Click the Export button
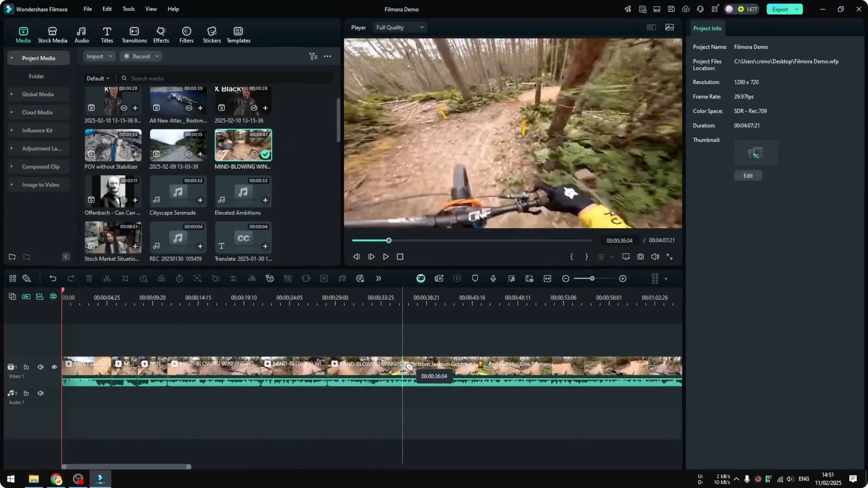The image size is (868, 488). [781, 9]
